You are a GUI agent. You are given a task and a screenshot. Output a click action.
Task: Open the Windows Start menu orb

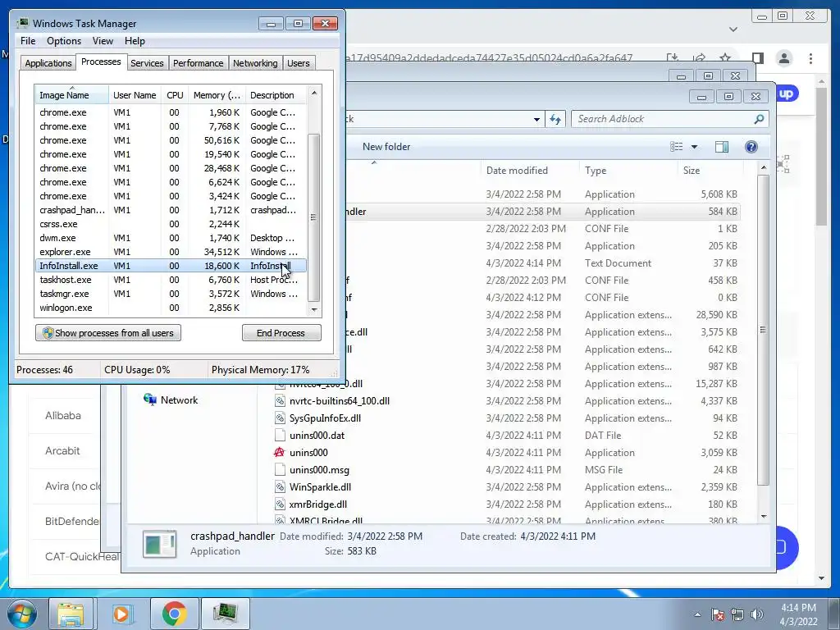tap(22, 614)
